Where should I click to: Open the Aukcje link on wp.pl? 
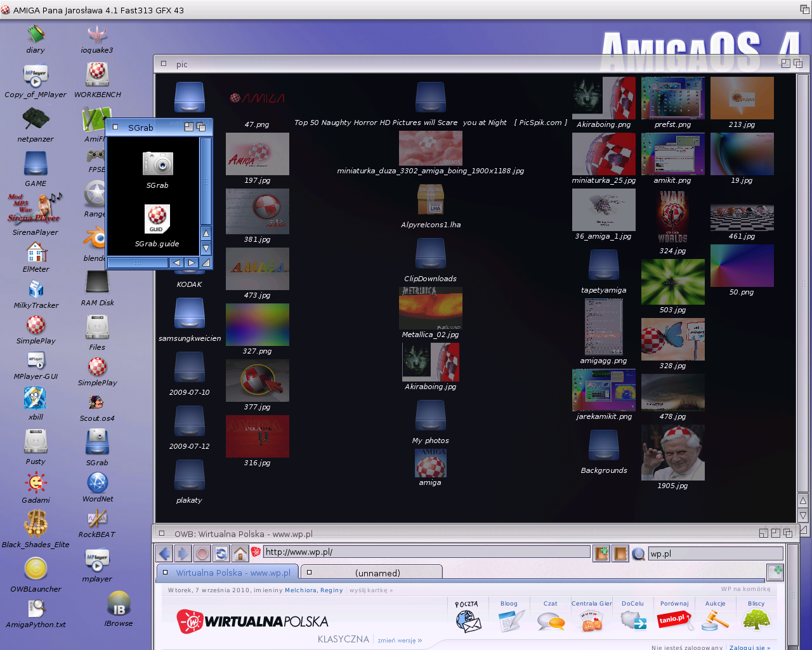click(x=716, y=616)
